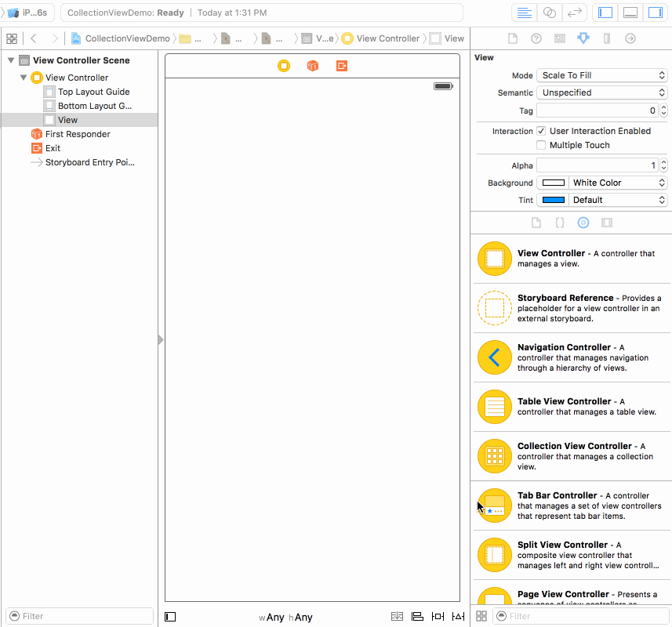672x627 pixels.
Task: Show the Assistant editor
Action: [550, 13]
